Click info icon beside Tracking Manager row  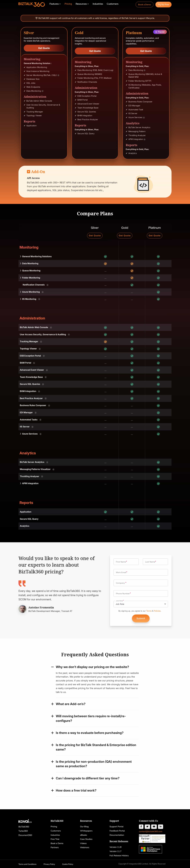point(41,342)
